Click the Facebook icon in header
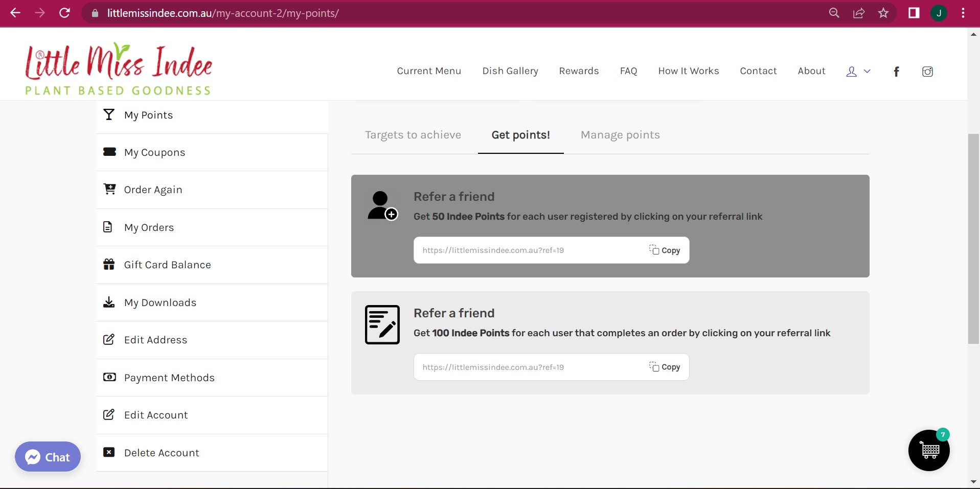This screenshot has height=489, width=980. click(x=896, y=72)
